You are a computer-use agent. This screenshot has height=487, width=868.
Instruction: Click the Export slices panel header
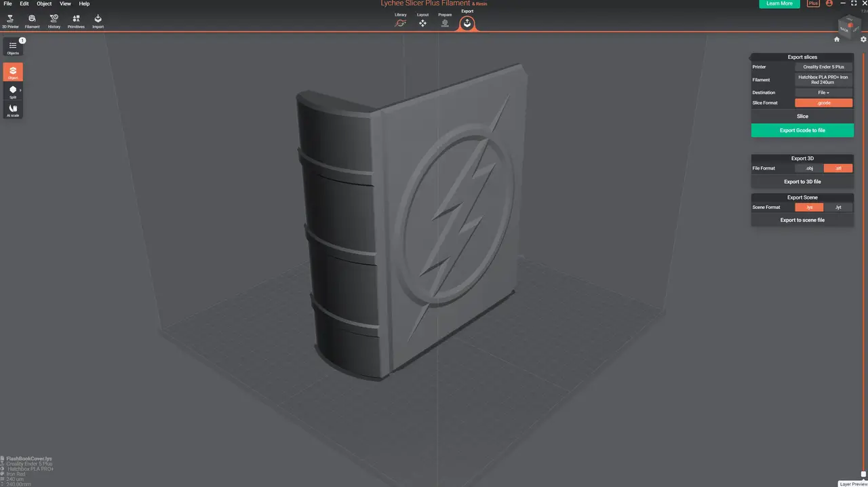[802, 57]
